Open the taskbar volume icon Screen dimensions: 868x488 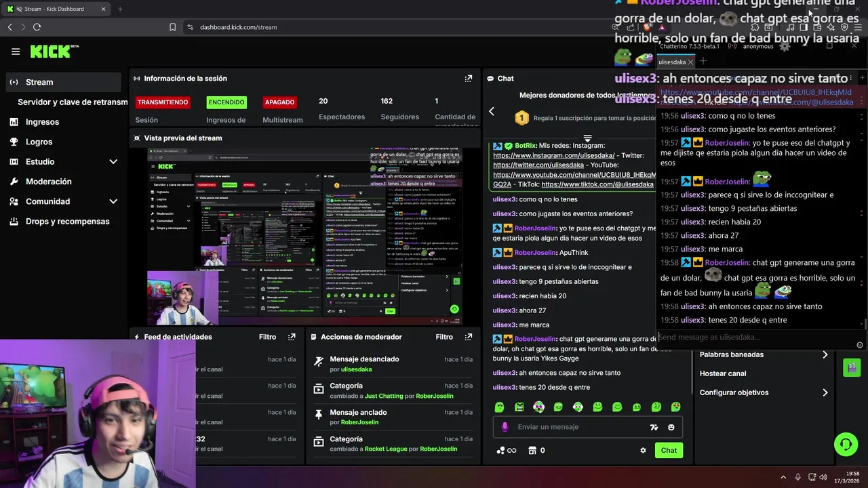click(823, 477)
